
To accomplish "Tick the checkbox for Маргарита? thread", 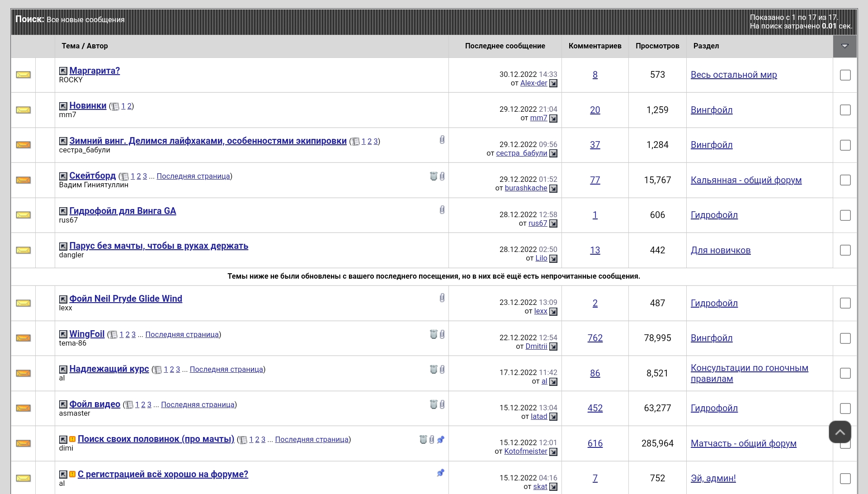I will (x=845, y=75).
